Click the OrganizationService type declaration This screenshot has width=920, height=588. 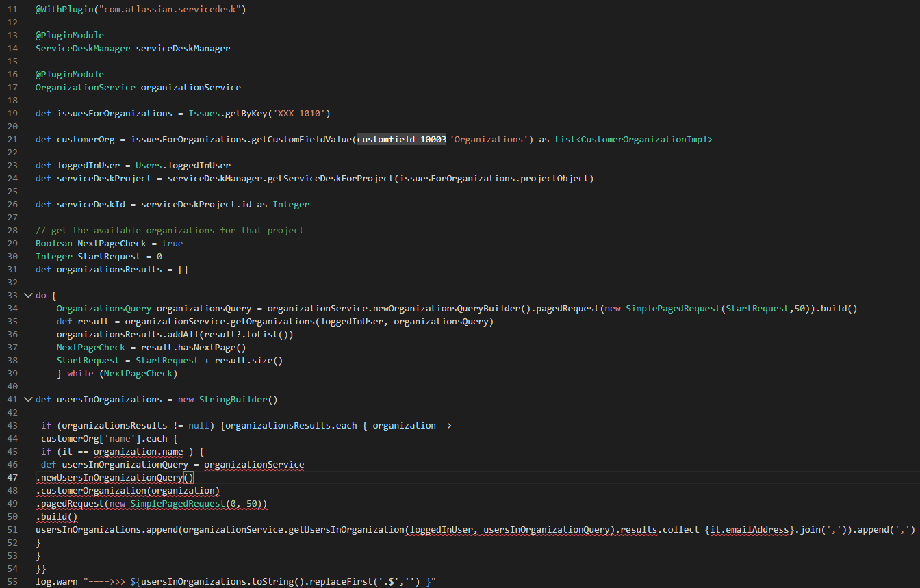[x=85, y=87]
